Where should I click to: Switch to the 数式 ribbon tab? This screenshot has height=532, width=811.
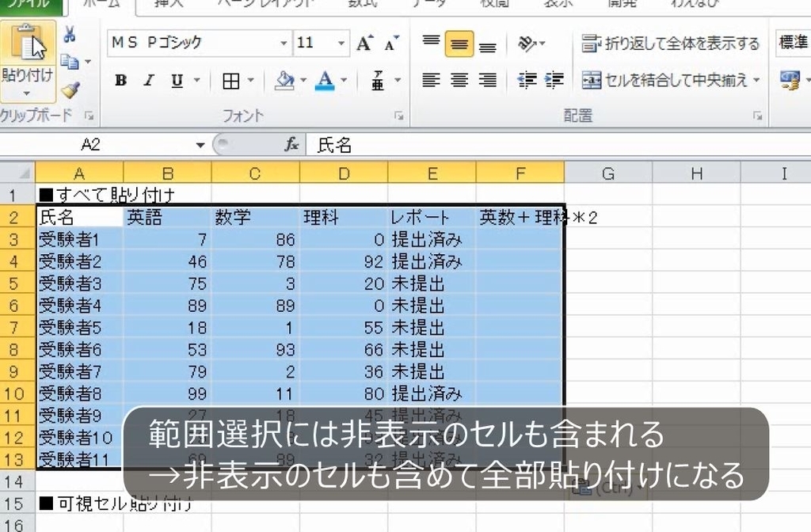364,6
